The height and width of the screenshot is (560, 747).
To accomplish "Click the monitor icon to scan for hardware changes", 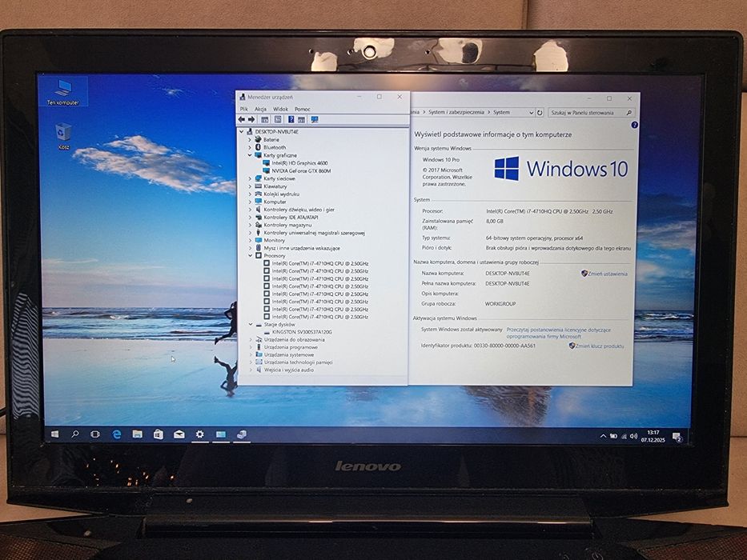I will (315, 119).
